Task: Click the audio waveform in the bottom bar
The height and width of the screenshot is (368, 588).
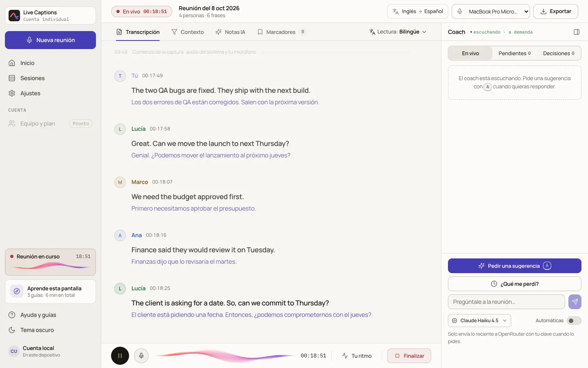Action: coord(225,356)
